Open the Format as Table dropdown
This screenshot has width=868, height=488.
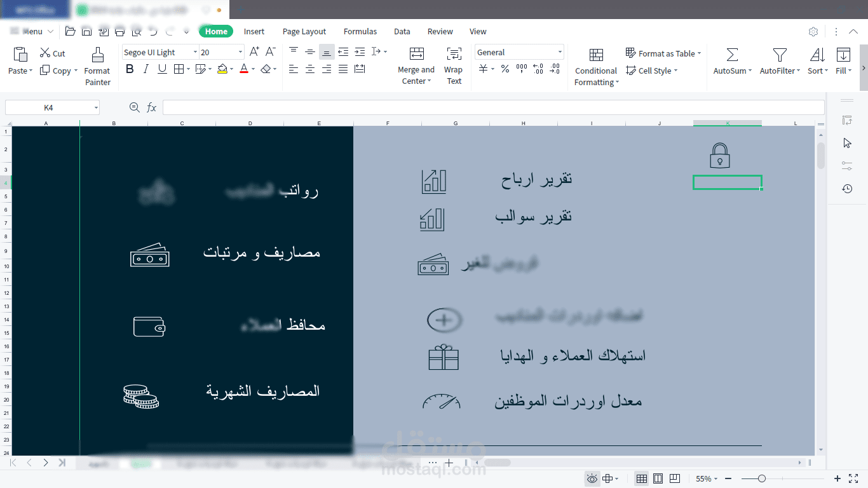[663, 53]
